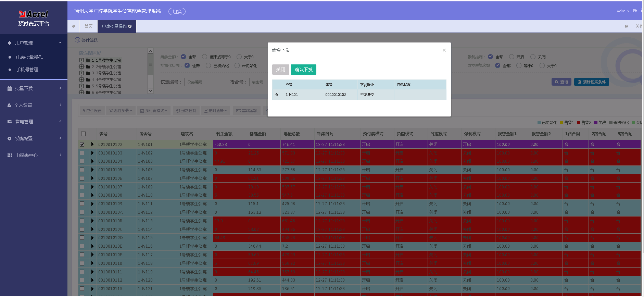Image resolution: width=644 pixels, height=297 pixels.
Task: Select 剩余金额 全部 radio option
Action: coord(184,57)
